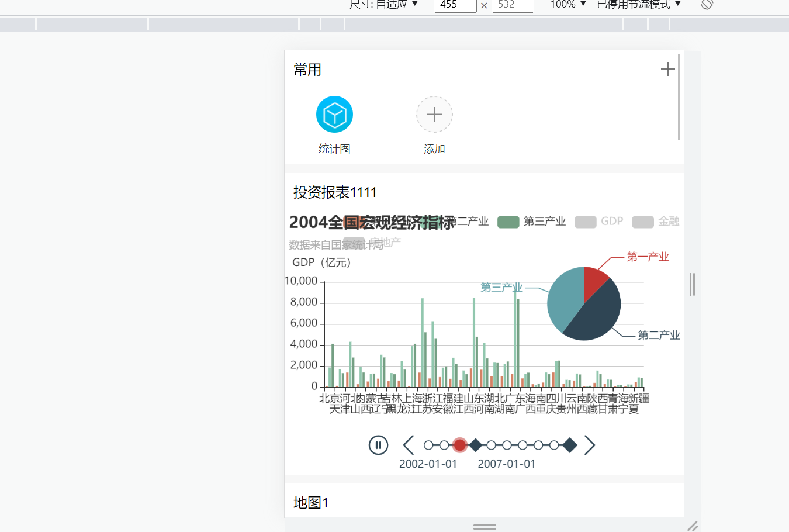
Task: Click the 10,000 y-axis label
Action: 302,281
